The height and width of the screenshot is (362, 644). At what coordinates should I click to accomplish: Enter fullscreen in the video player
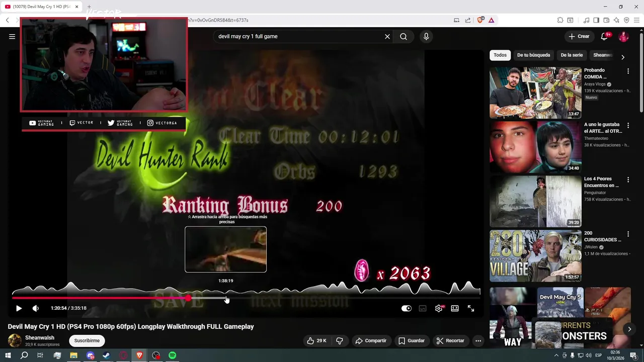pos(471,308)
